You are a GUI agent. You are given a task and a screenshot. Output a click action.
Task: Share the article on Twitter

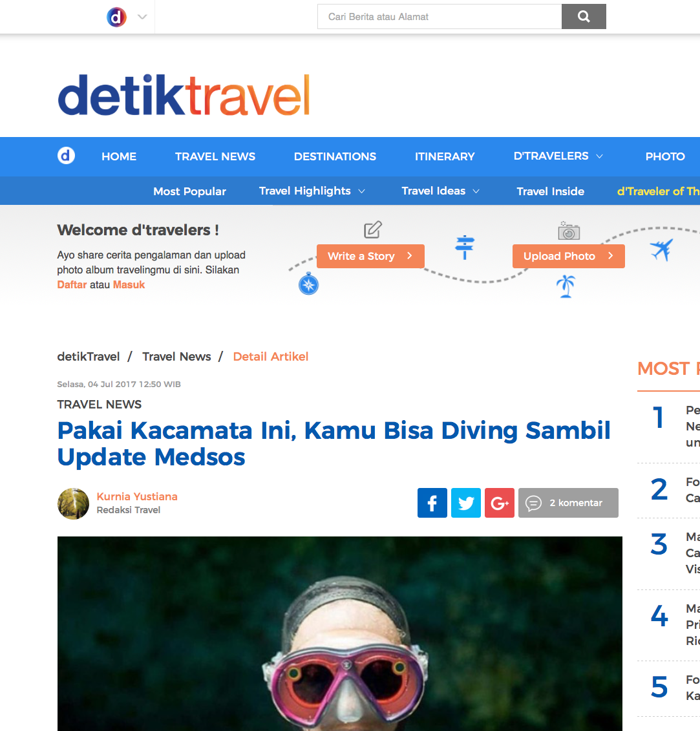[465, 503]
